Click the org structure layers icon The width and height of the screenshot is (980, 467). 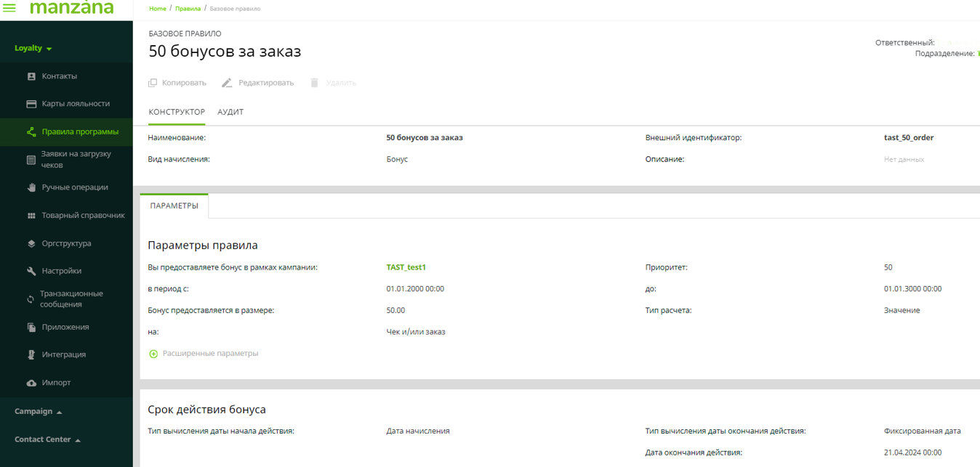tap(31, 244)
